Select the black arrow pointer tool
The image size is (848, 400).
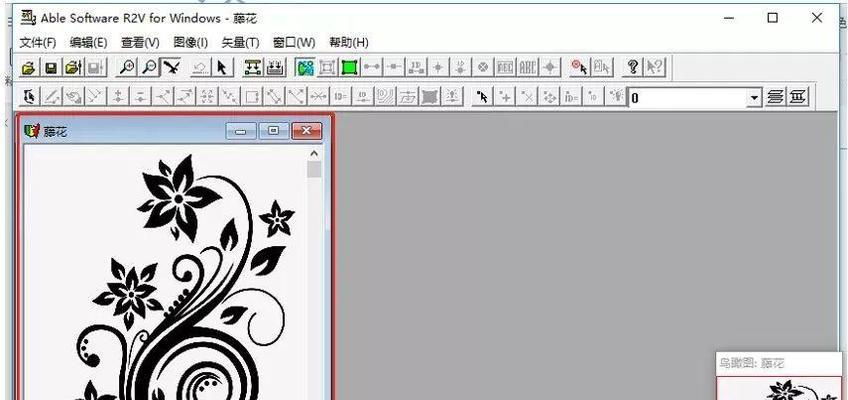pyautogui.click(x=222, y=68)
